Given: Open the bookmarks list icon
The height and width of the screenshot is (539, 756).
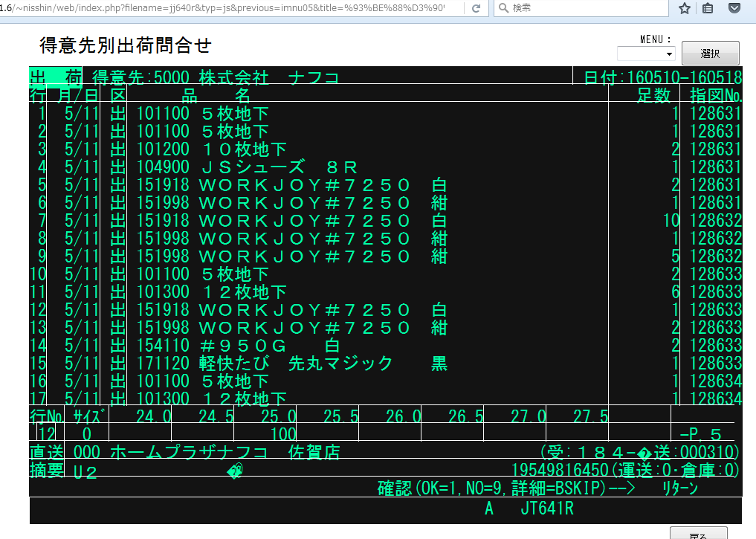Looking at the screenshot, I should point(708,8).
